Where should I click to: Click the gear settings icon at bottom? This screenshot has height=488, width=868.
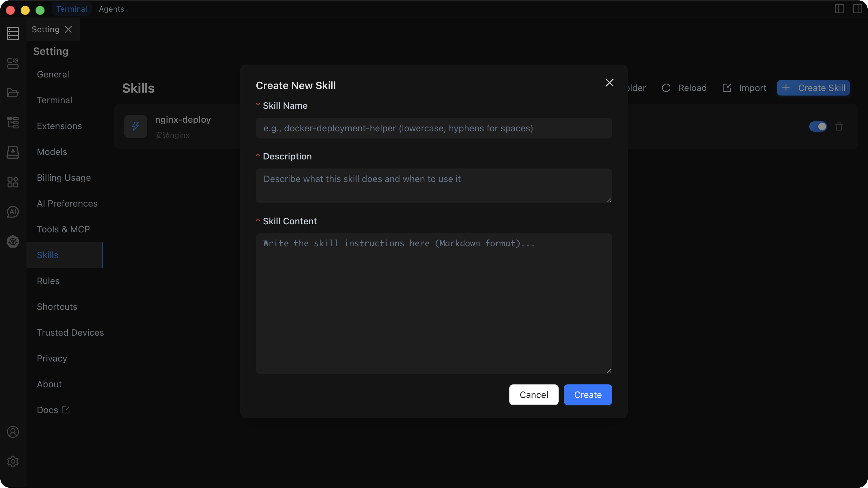[13, 462]
